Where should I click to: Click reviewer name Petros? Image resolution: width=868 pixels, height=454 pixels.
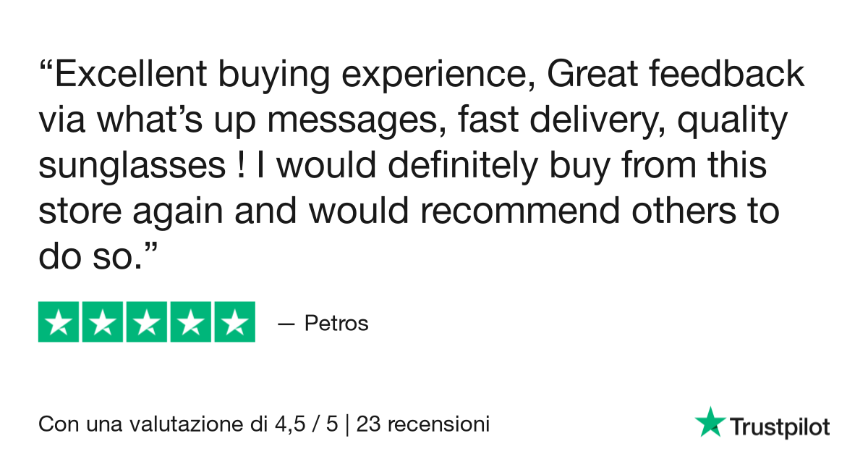tap(336, 323)
